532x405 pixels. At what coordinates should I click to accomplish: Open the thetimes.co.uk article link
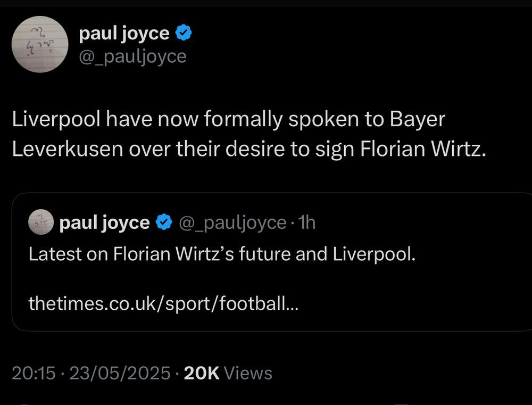pyautogui.click(x=163, y=304)
